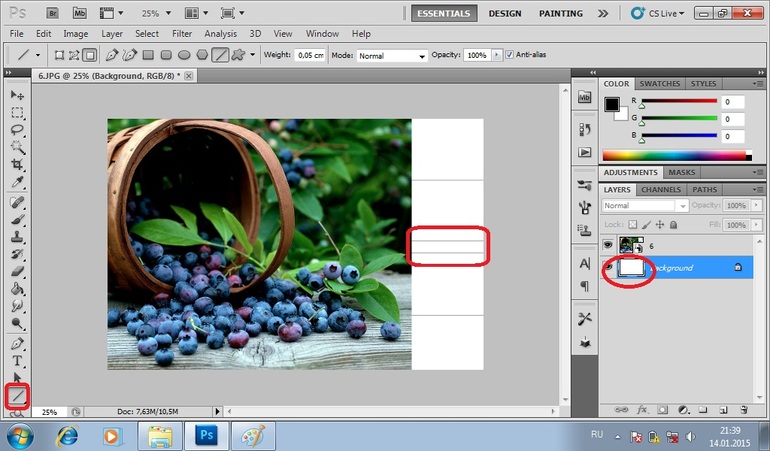This screenshot has height=451, width=770.
Task: Choose the Ellipse shape in options bar
Action: [184, 55]
